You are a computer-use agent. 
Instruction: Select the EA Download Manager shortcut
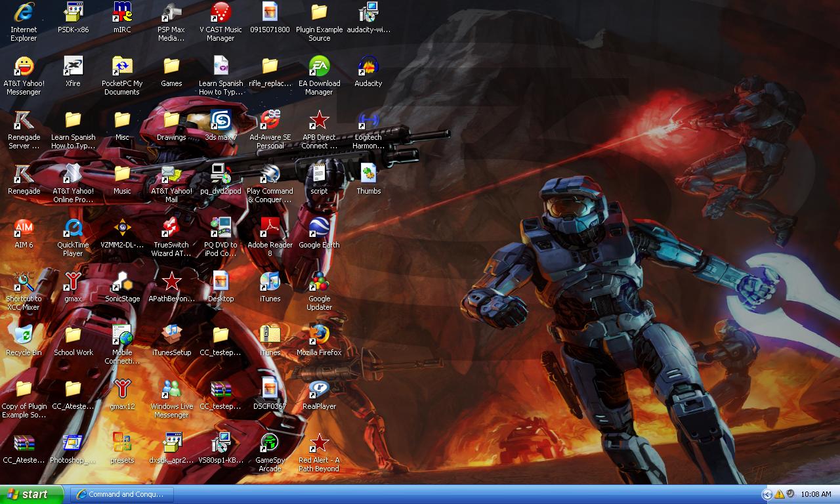click(319, 67)
